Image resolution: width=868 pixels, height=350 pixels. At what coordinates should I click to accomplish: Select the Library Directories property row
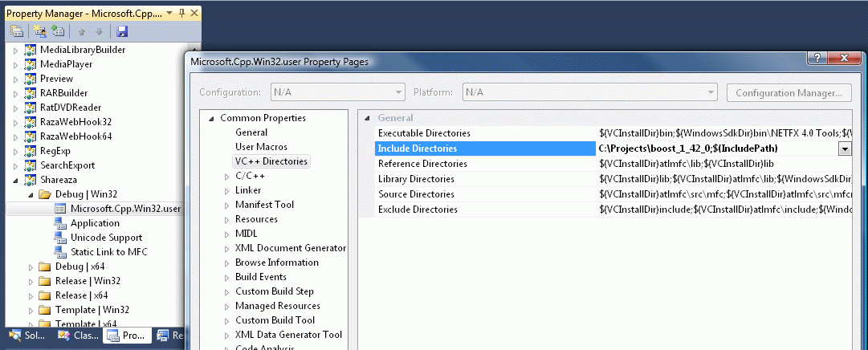pos(416,179)
